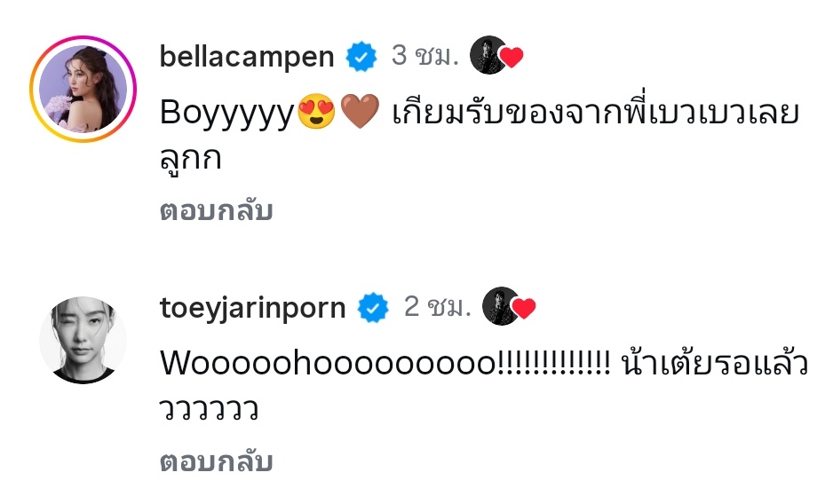The height and width of the screenshot is (504, 825).
Task: Select Thai text 'เกียมรับของจากพี่เบวเบวเลย'
Action: click(596, 113)
